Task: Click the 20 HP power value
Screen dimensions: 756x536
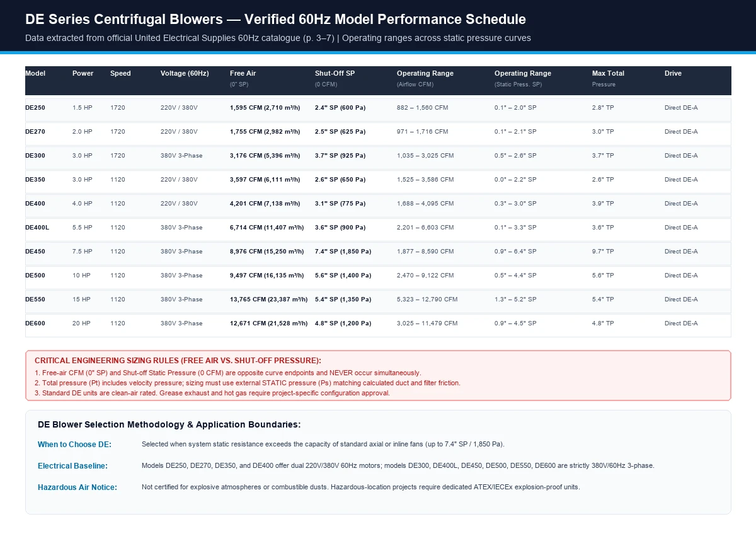Action: 81,323
